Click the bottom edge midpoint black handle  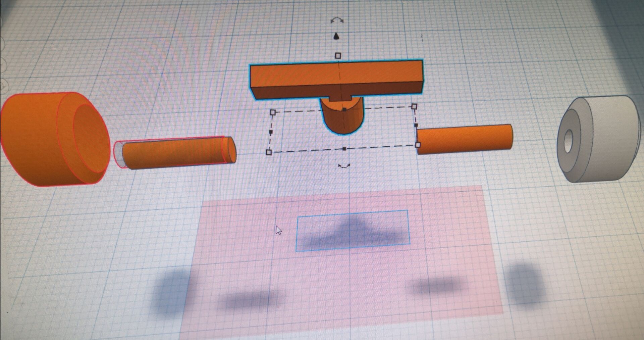point(344,148)
